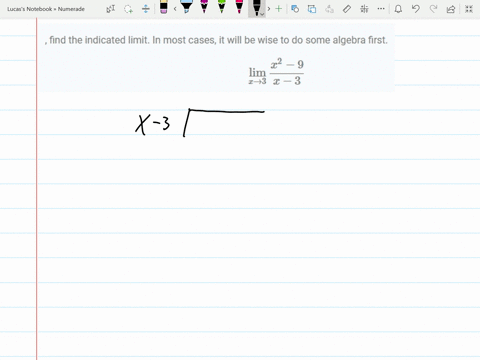Image resolution: width=480 pixels, height=360 pixels.
Task: Open the math assistant tool
Action: [364, 9]
